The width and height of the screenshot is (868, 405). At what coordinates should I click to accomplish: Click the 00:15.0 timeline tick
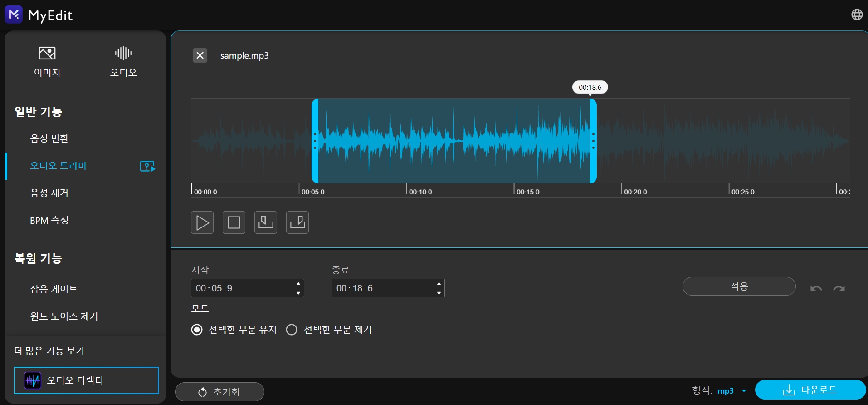527,191
